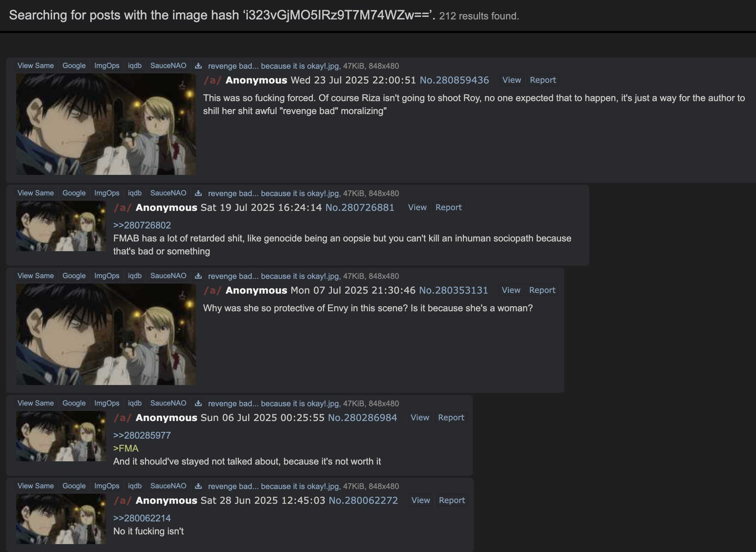The image size is (756, 552).
Task: View post No.280726881
Action: [x=417, y=208]
